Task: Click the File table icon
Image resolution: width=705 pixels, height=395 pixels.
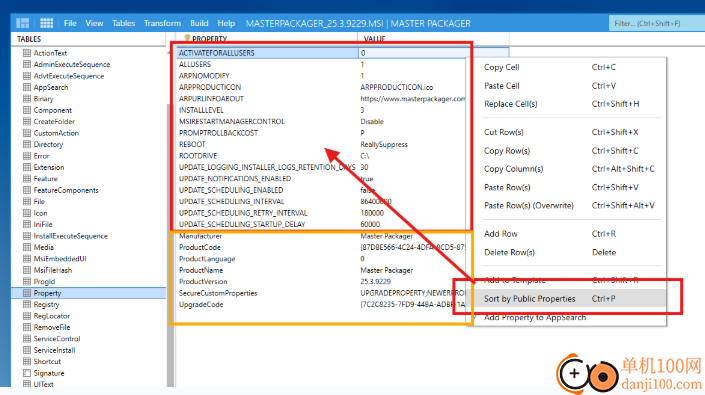Action: point(27,201)
